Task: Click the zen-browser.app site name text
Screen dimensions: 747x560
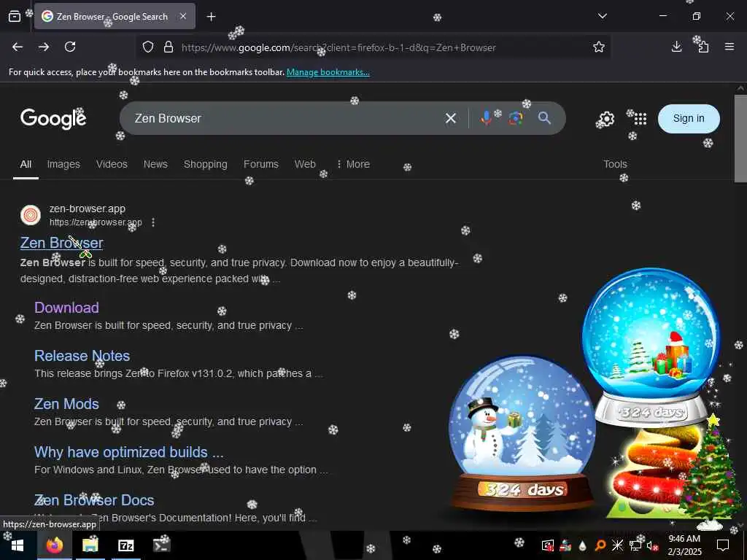Action: pyautogui.click(x=88, y=209)
